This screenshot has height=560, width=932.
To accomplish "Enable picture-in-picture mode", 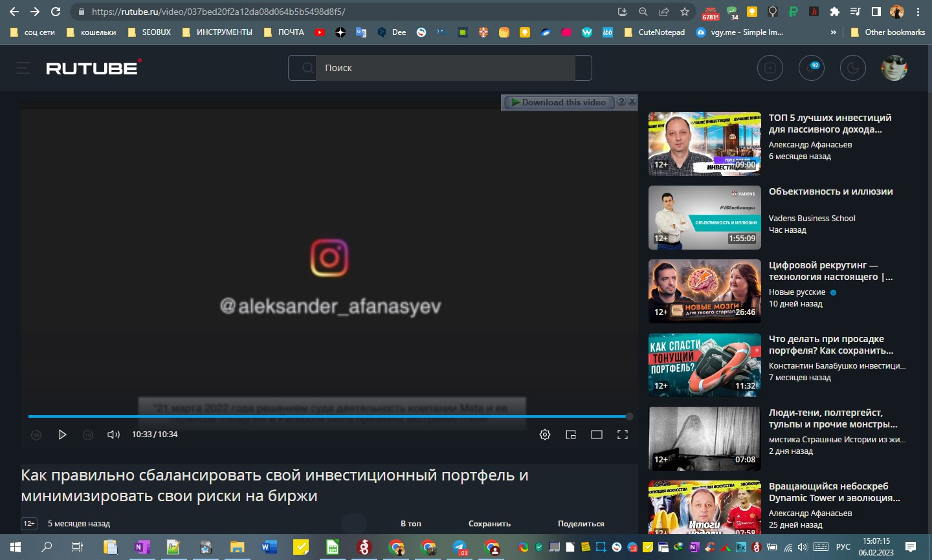I will point(571,435).
